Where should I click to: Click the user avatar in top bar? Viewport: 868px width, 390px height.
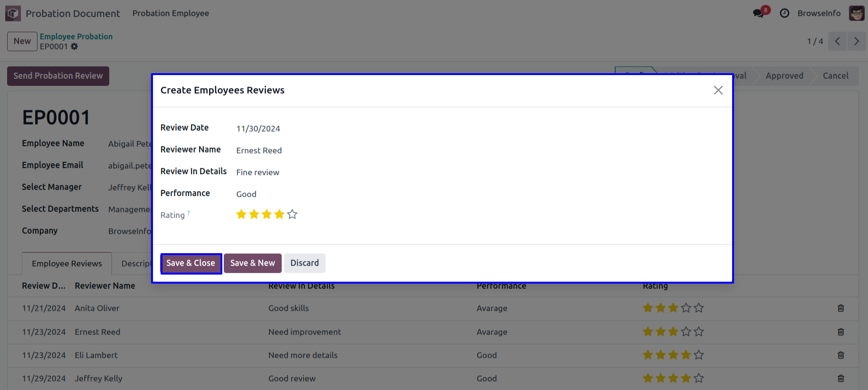point(857,13)
